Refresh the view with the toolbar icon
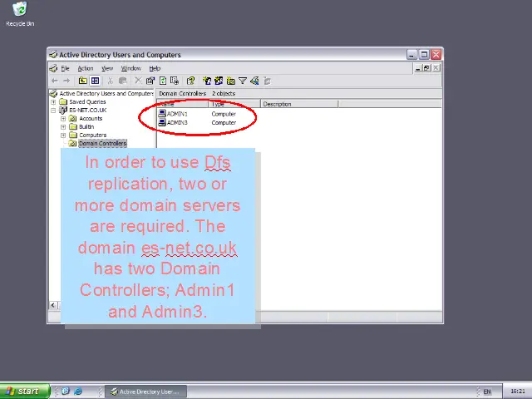This screenshot has height=399, width=532. (163, 81)
